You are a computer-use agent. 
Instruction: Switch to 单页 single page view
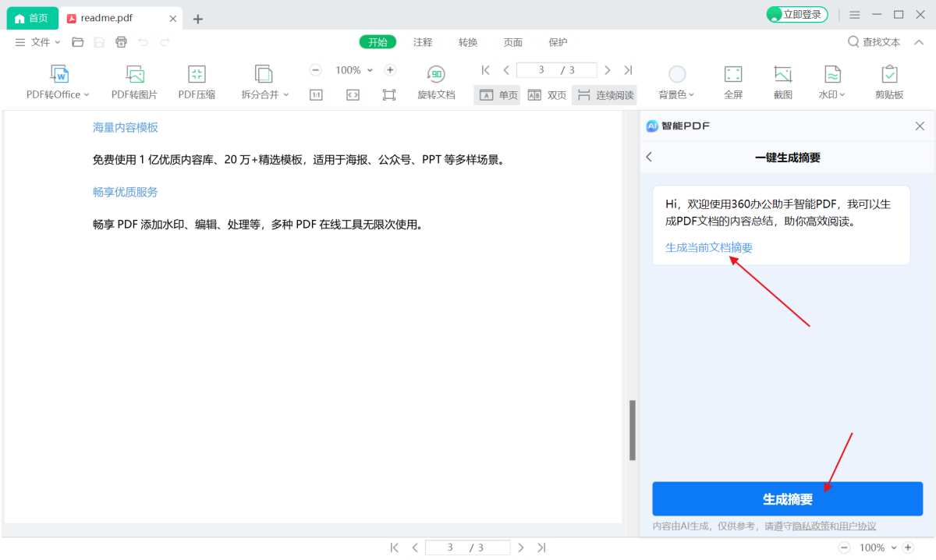(497, 94)
